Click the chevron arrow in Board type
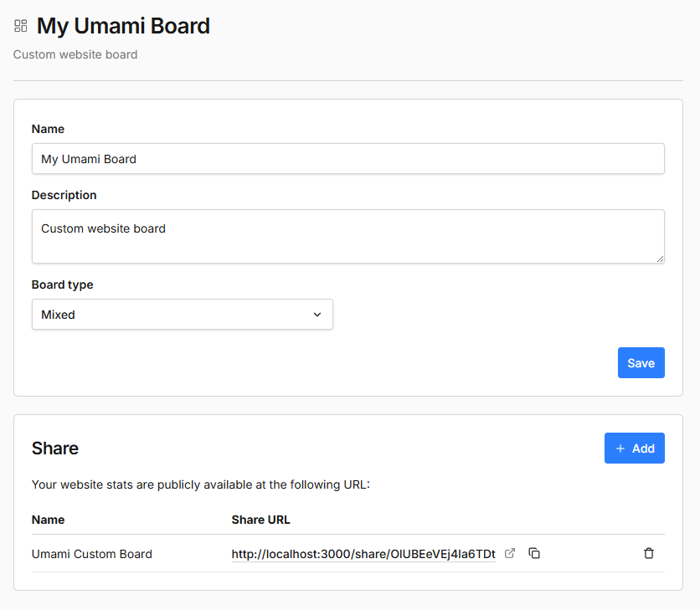 317,315
